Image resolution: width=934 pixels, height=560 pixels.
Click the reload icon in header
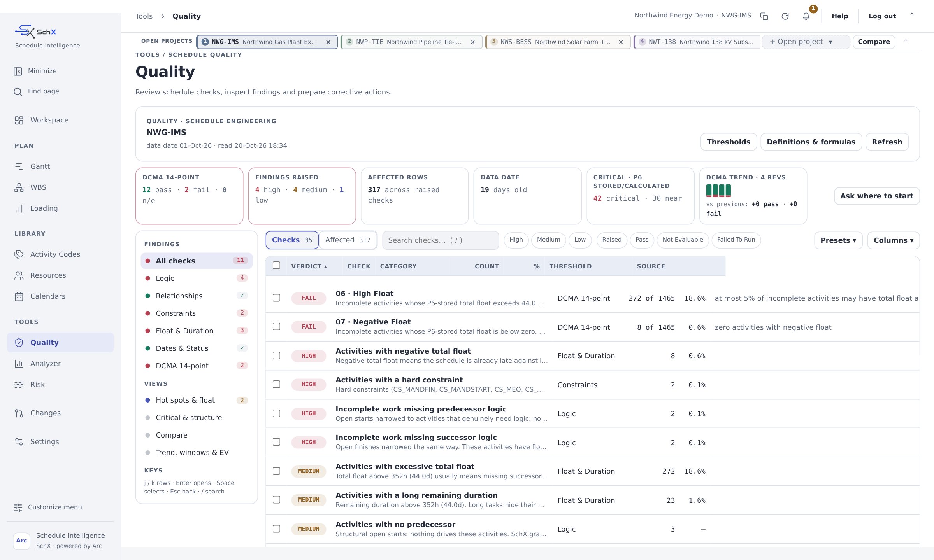tap(785, 16)
